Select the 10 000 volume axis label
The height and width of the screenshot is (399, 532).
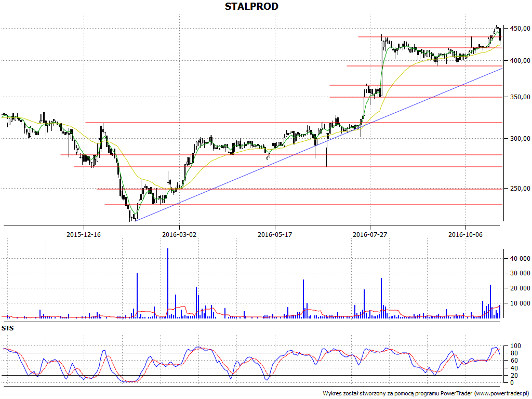520,303
